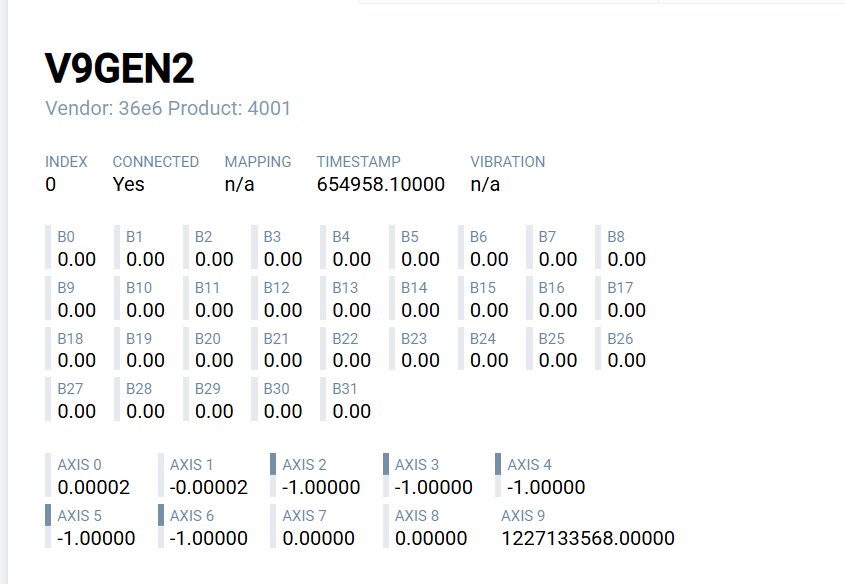Select the B22 button indicator
The image size is (845, 584).
point(350,349)
